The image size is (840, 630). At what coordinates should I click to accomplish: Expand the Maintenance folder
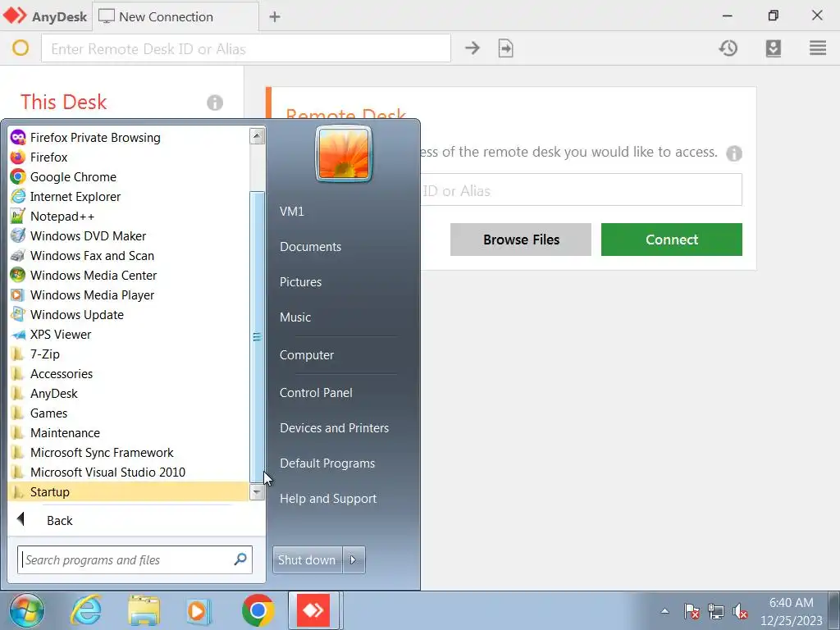pos(129,433)
